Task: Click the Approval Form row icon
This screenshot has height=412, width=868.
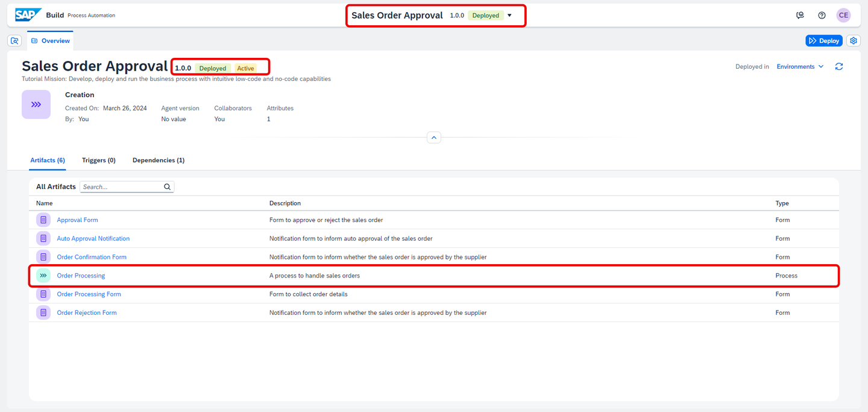Action: pos(43,220)
